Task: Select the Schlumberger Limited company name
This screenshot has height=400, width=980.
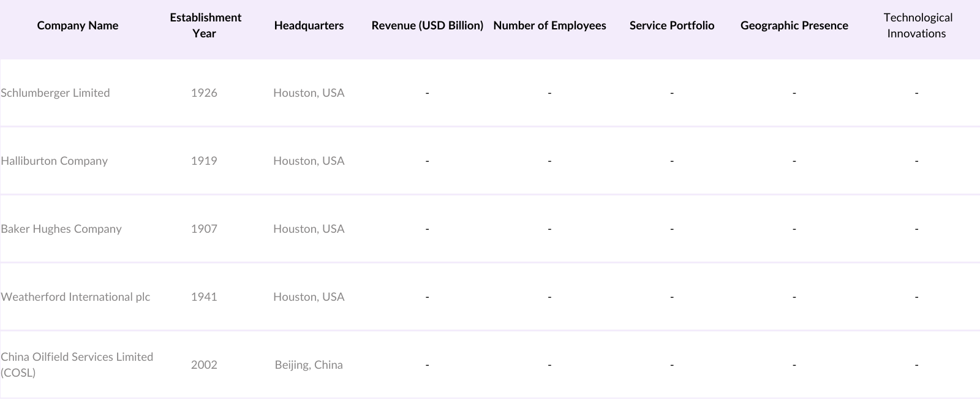Action: click(x=55, y=93)
